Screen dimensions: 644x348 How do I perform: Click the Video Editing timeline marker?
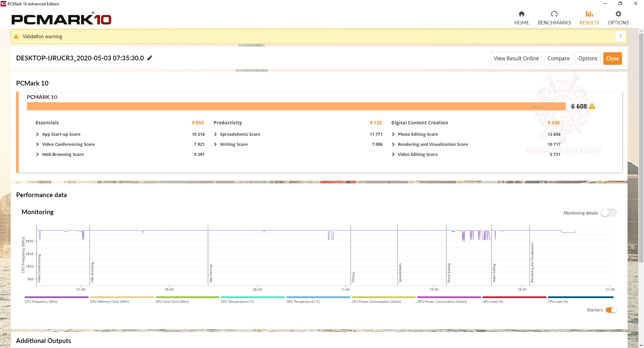[x=494, y=273]
